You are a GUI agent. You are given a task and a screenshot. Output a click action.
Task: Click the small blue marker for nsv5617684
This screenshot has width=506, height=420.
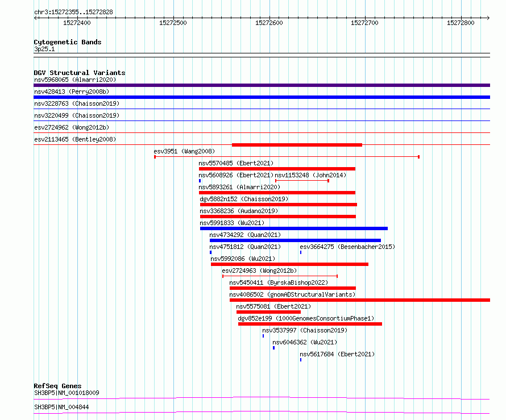coord(301,360)
